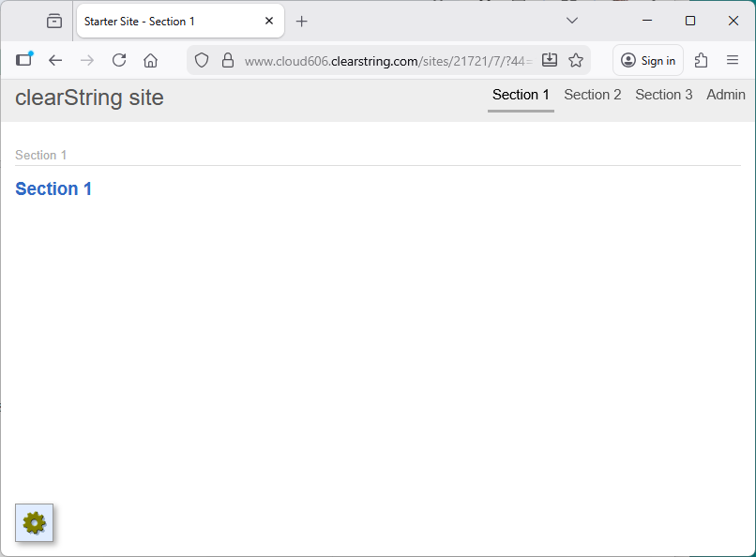
Task: Switch to Section 2 navigation tab
Action: click(592, 95)
